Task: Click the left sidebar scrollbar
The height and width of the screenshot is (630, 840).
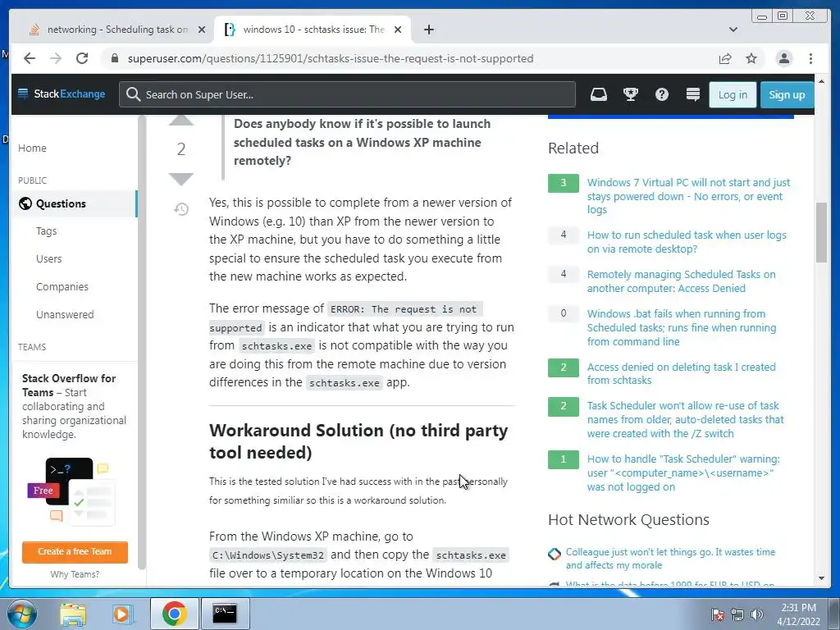Action: click(141, 343)
